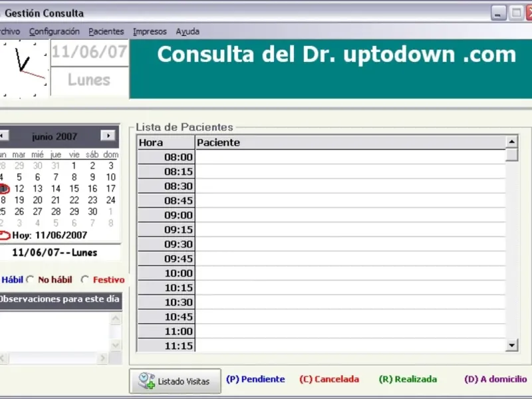532x399 pixels.
Task: Select the 09:45 appointment slot
Action: (x=166, y=259)
